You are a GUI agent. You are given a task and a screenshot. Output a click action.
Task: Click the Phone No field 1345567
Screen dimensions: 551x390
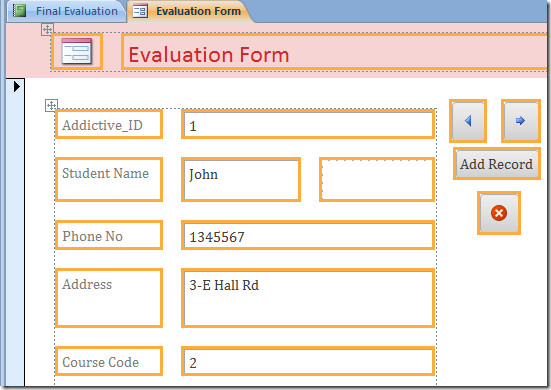tap(308, 235)
